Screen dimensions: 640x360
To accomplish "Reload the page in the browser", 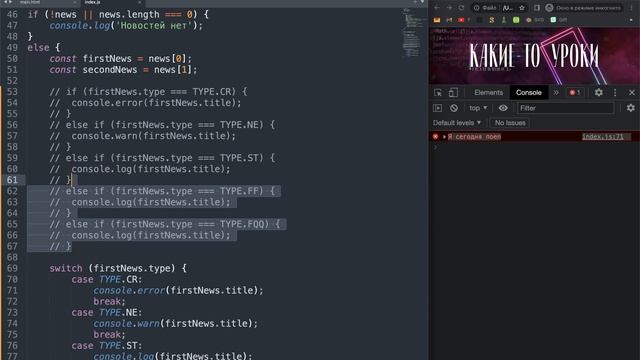I will coord(461,8).
